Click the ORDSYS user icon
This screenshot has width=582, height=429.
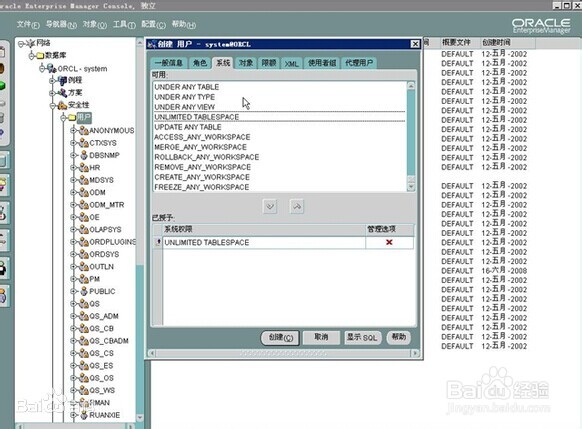point(84,254)
